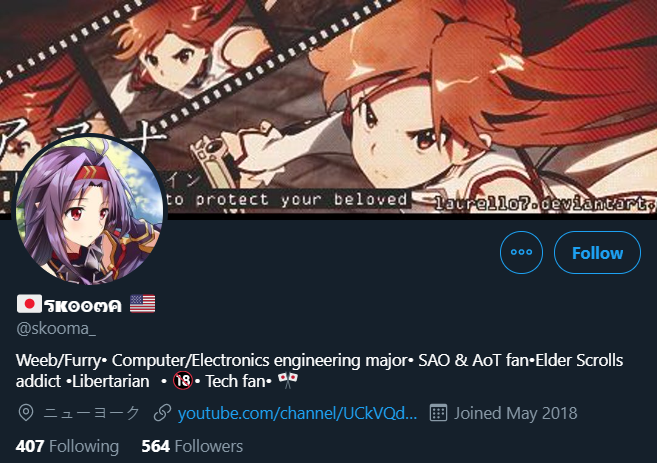The width and height of the screenshot is (657, 463).
Task: Click the Joined May 2018 text
Action: [x=516, y=413]
